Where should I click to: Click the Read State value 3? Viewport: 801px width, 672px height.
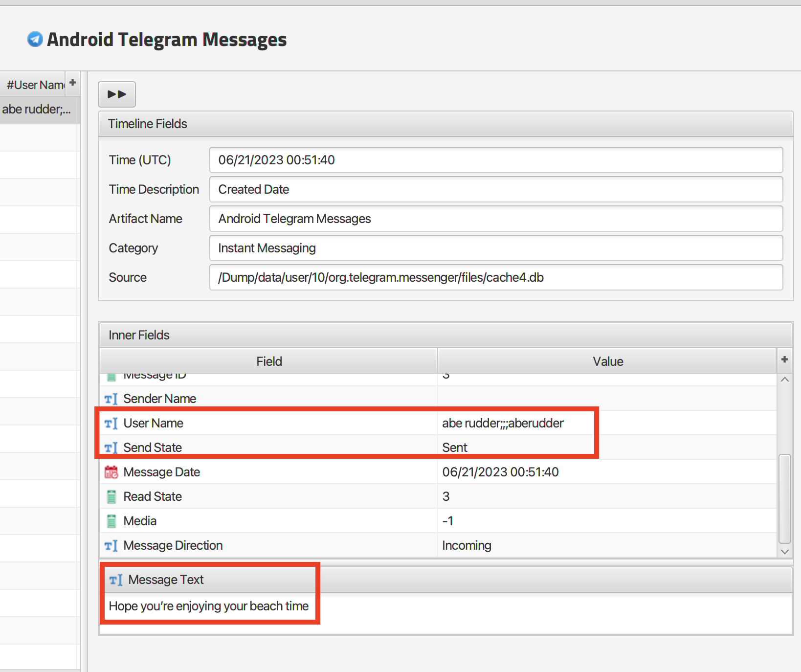tap(446, 496)
